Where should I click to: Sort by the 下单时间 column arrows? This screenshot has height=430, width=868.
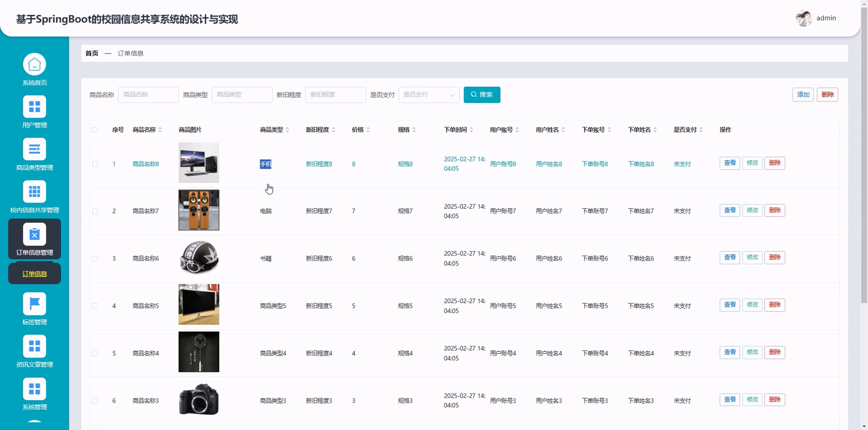pyautogui.click(x=472, y=130)
